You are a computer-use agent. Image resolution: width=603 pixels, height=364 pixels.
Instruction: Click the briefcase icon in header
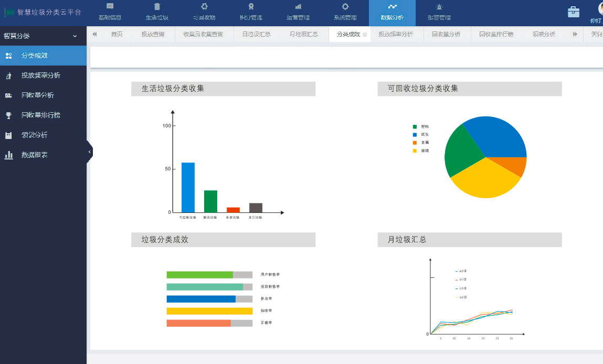[574, 12]
